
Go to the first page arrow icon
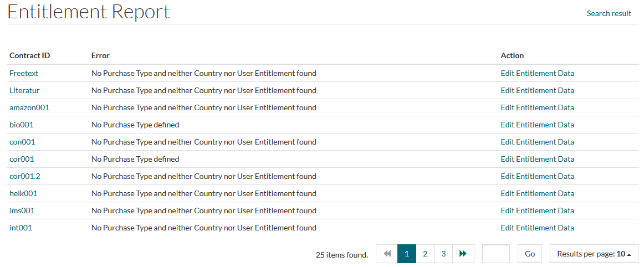tap(387, 254)
